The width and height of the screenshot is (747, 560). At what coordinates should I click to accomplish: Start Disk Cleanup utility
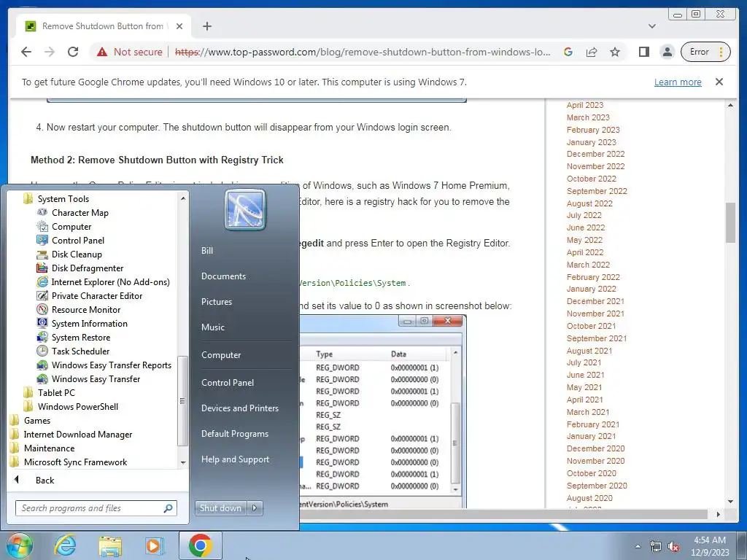tap(76, 254)
